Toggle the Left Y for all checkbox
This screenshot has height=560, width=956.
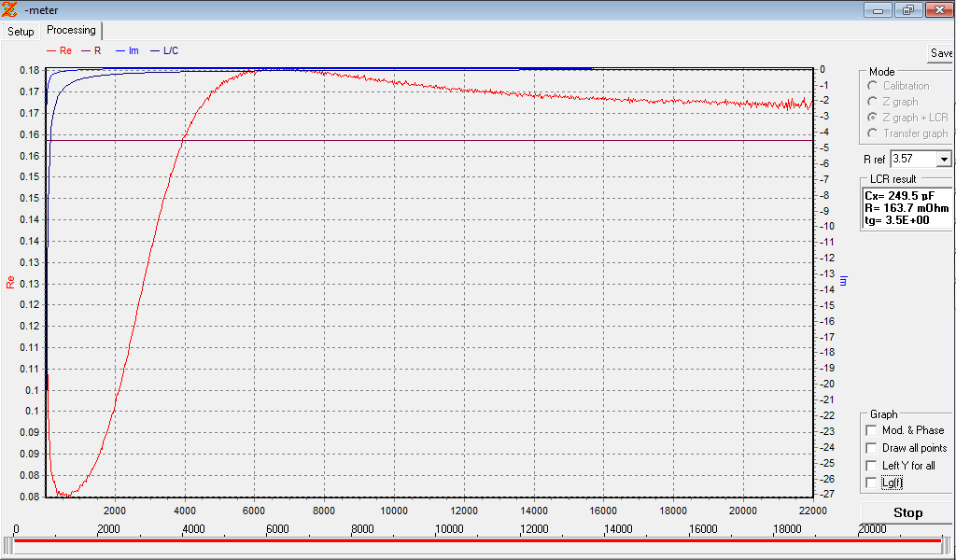click(x=871, y=466)
